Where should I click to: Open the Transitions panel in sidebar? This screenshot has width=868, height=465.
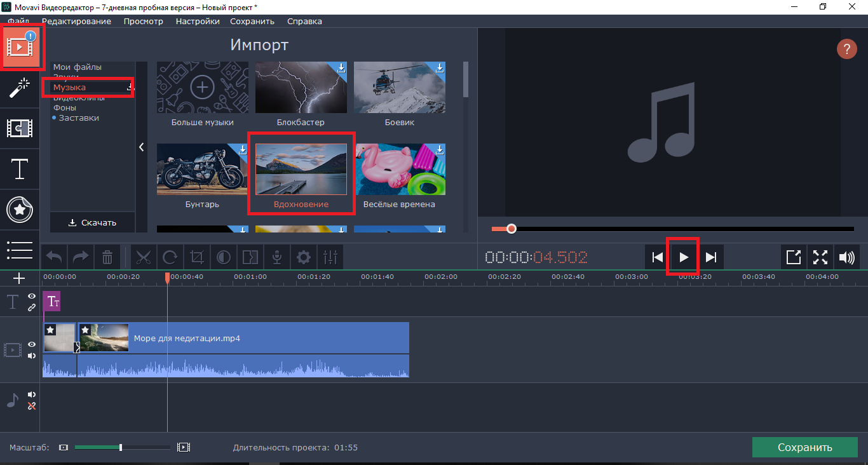tap(20, 128)
